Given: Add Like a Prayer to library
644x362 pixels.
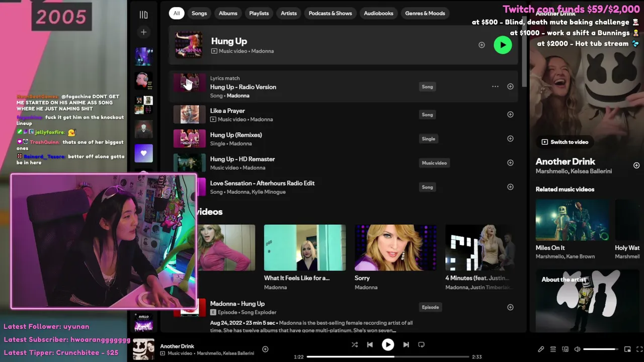Looking at the screenshot, I should pyautogui.click(x=510, y=115).
